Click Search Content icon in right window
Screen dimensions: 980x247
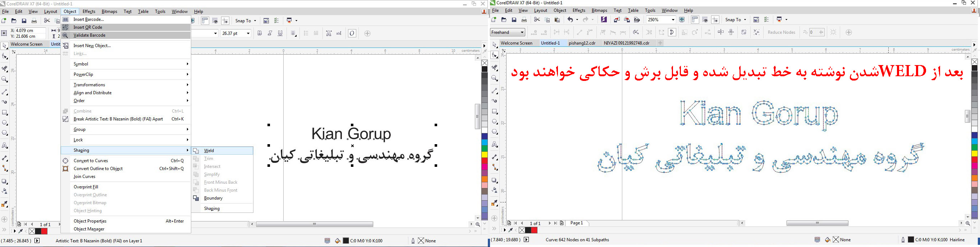pos(604,20)
